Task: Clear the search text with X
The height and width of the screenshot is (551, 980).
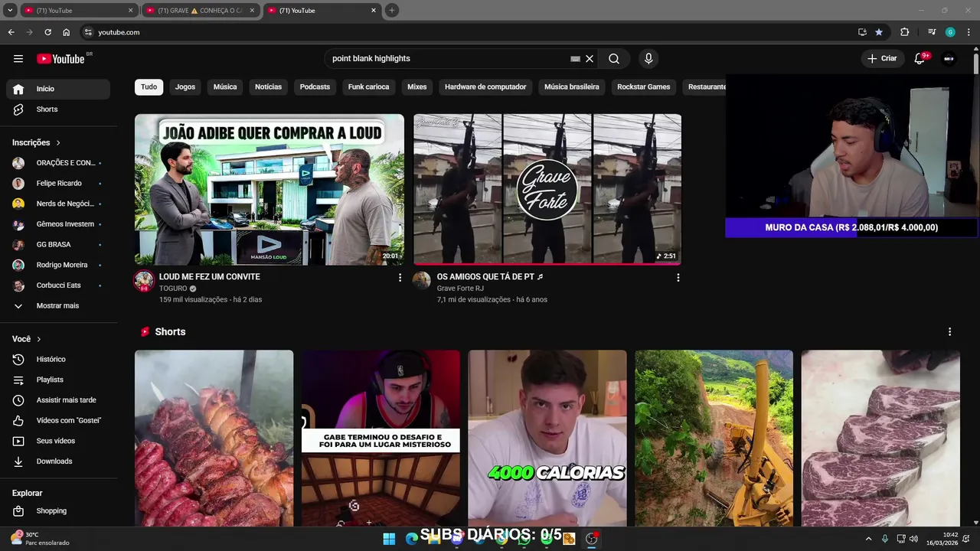Action: (590, 59)
